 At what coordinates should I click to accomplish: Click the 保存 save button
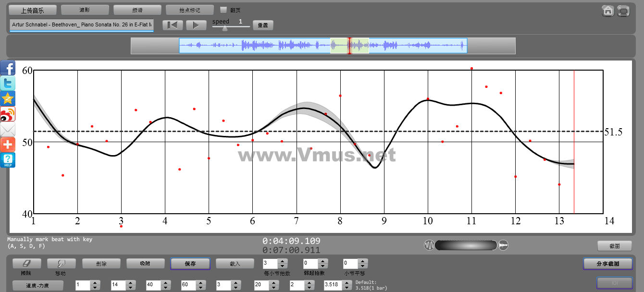190,264
